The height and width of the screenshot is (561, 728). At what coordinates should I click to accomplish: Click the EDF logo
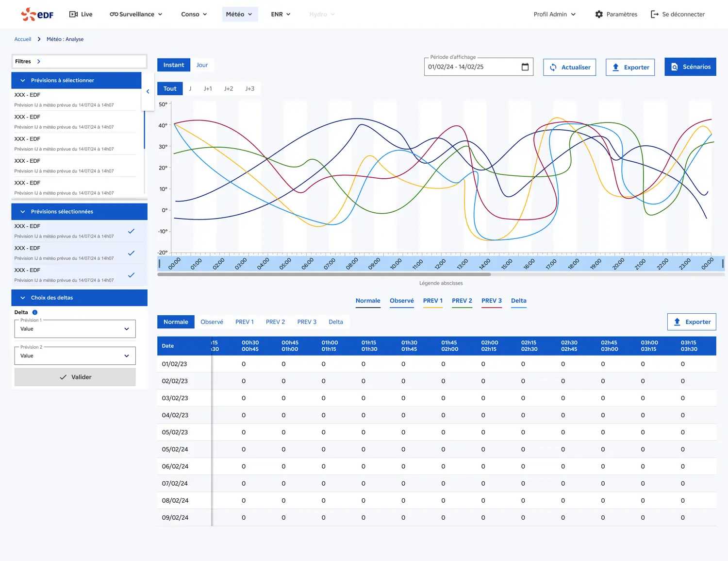tap(37, 15)
